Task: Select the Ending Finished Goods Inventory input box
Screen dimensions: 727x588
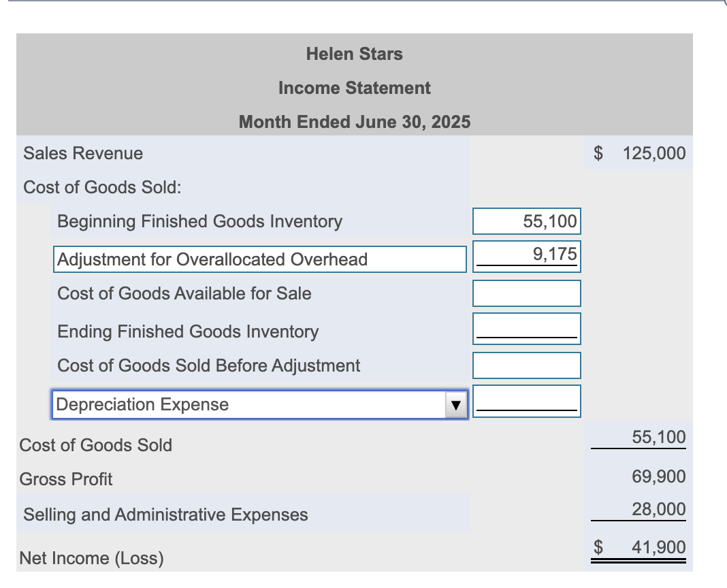Action: [526, 328]
